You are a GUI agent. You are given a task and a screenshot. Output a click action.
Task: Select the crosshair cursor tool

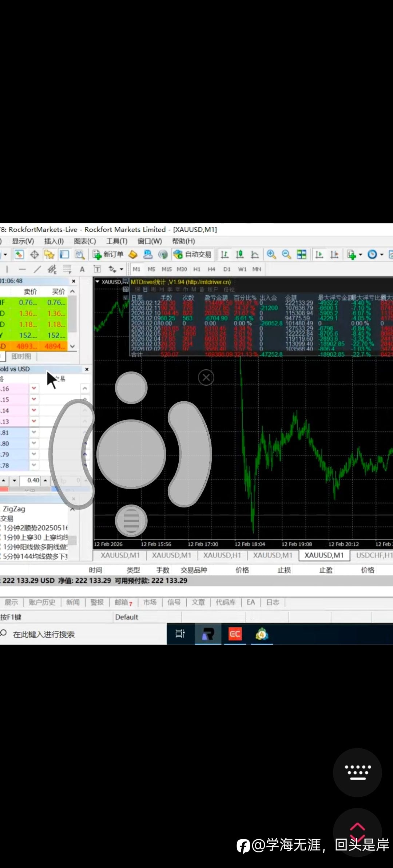pyautogui.click(x=35, y=254)
